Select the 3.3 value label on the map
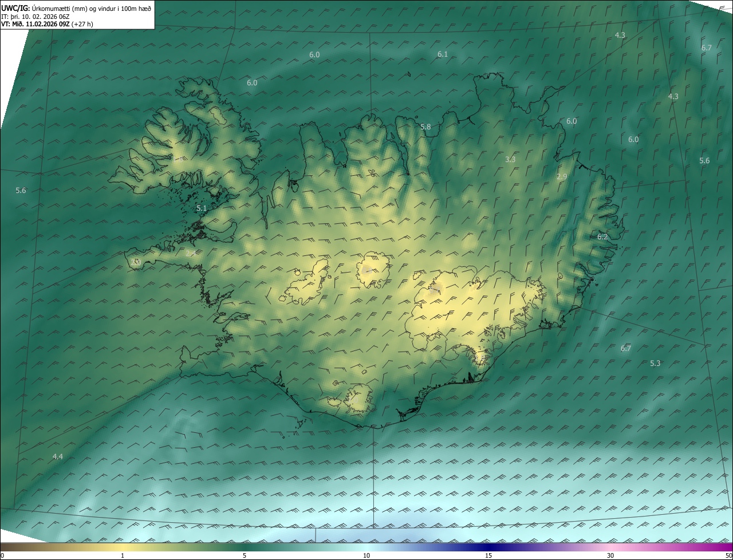Image resolution: width=733 pixels, height=560 pixels. coord(510,160)
